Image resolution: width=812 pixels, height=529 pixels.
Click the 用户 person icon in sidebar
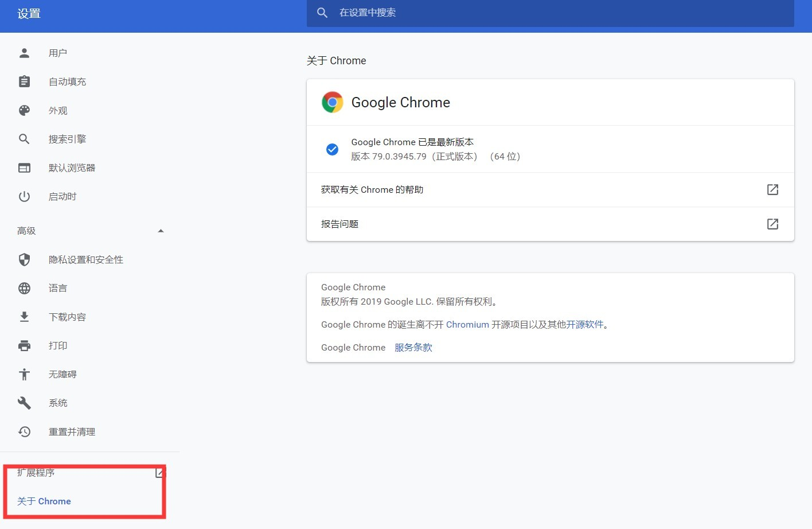24,53
